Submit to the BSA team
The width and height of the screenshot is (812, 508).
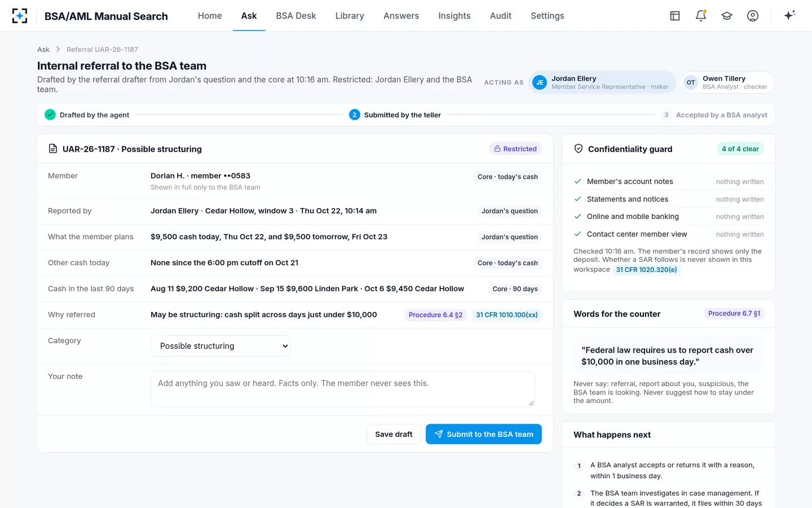484,434
